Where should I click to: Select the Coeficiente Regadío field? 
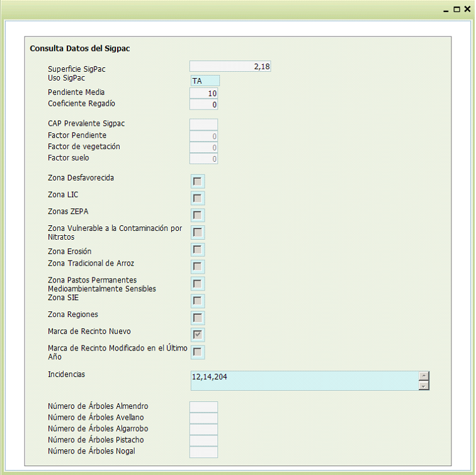[x=203, y=104]
